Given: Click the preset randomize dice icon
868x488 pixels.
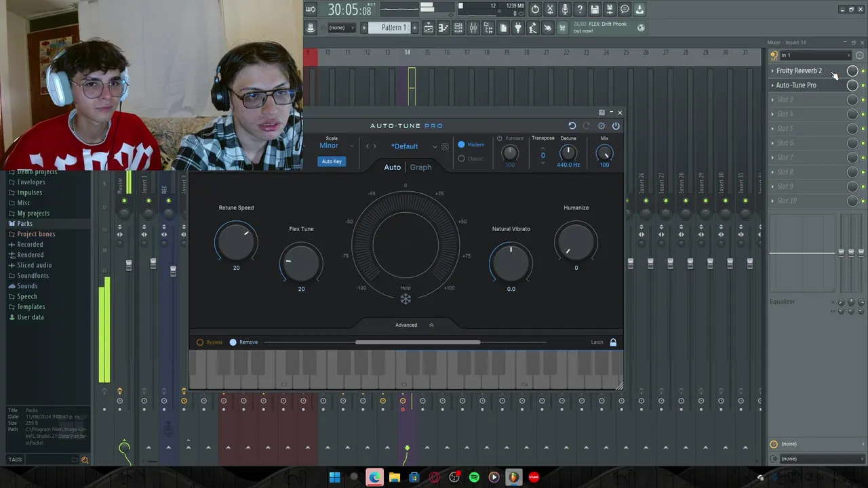Looking at the screenshot, I should point(445,146).
